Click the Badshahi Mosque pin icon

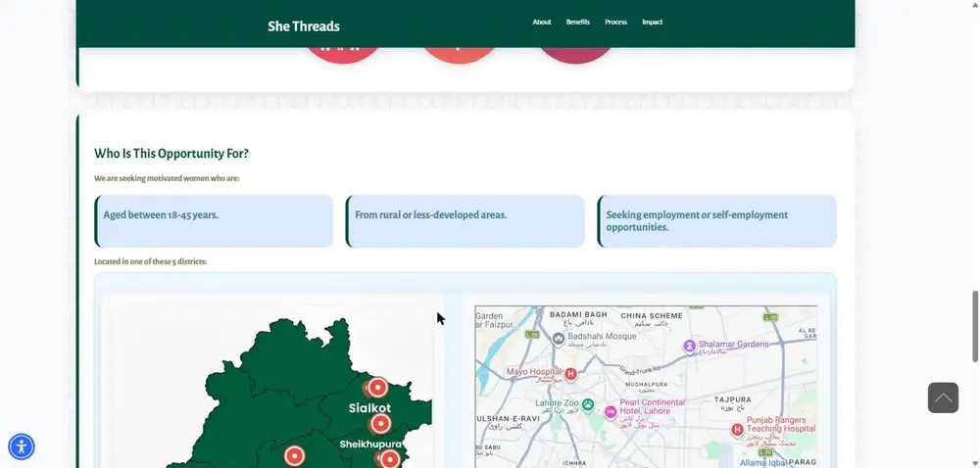point(559,339)
